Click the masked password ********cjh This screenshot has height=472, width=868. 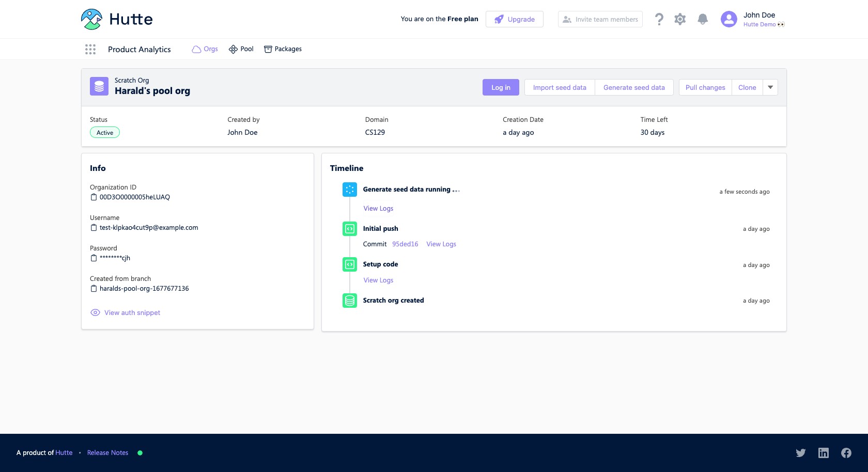click(x=115, y=258)
